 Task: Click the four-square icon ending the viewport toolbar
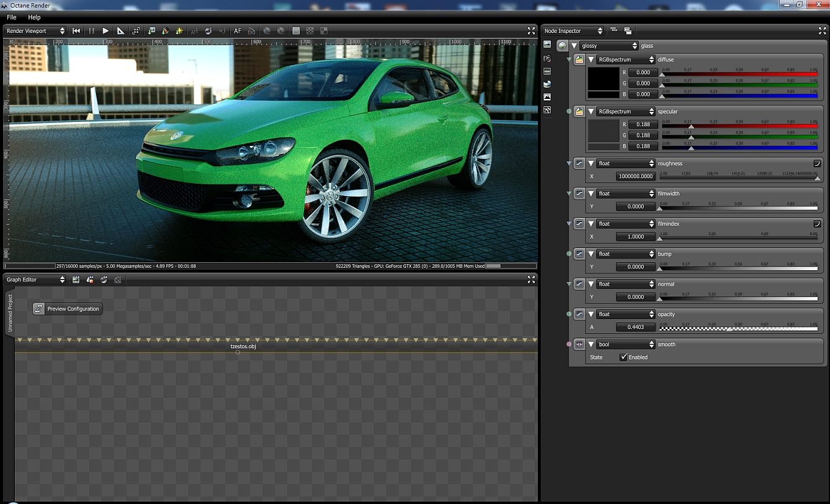324,31
